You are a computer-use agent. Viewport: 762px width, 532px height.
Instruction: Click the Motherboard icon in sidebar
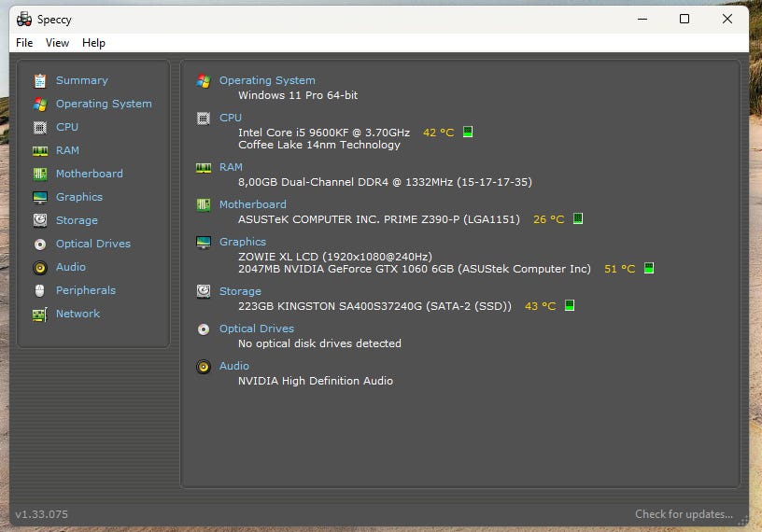(40, 174)
